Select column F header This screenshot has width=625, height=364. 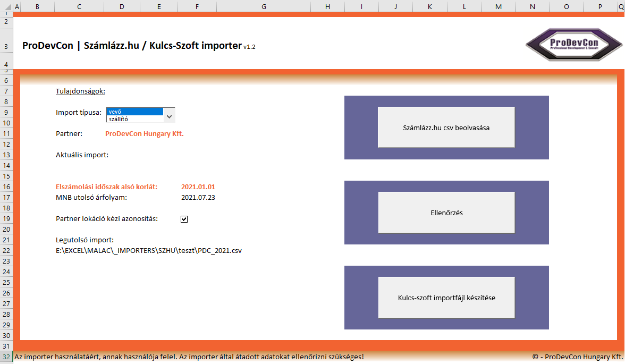pyautogui.click(x=197, y=7)
